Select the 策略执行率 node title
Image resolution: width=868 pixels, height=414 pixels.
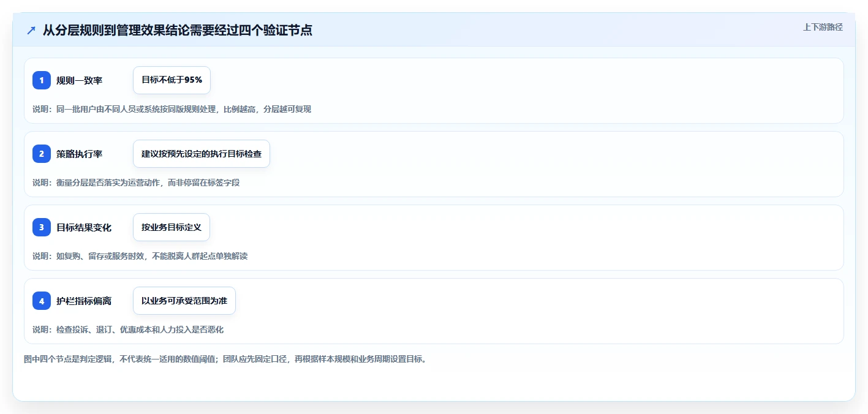pos(79,154)
